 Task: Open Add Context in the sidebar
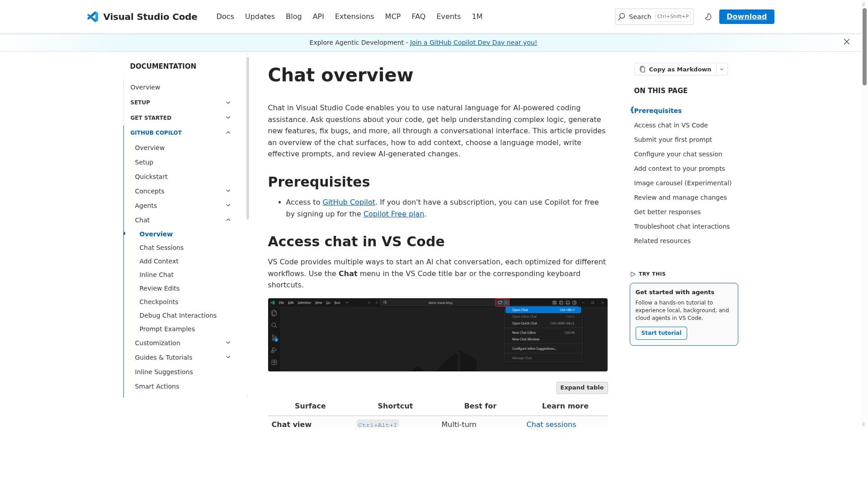point(159,261)
